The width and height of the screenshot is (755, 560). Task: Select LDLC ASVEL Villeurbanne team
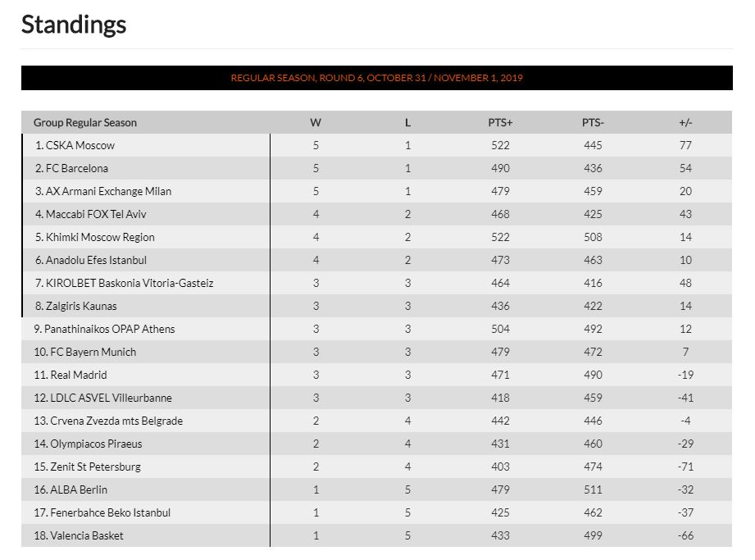coord(111,398)
